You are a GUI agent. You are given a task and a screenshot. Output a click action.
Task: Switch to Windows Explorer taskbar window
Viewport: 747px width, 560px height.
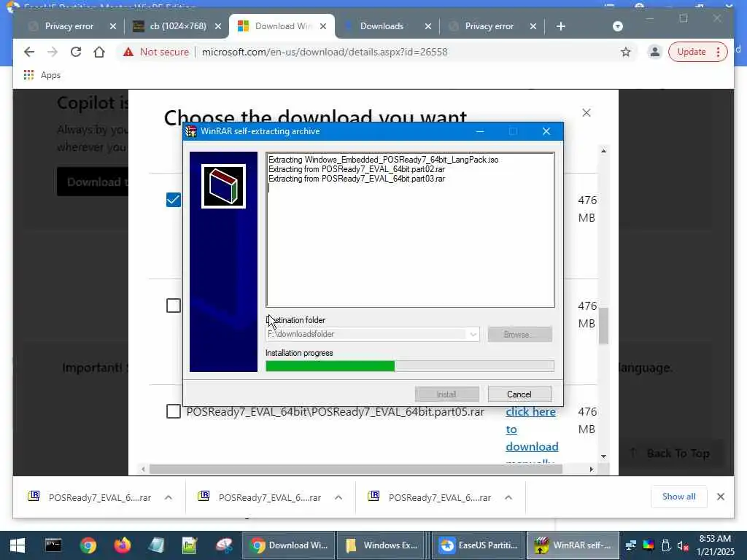coord(382,545)
